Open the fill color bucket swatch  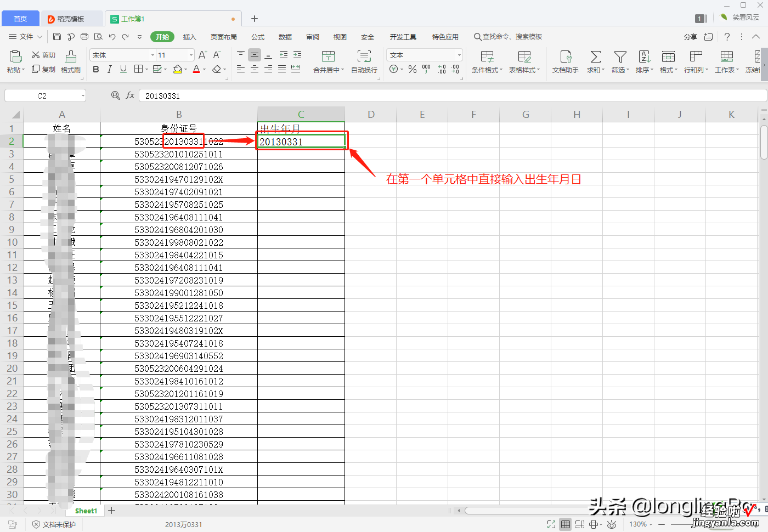[x=177, y=69]
